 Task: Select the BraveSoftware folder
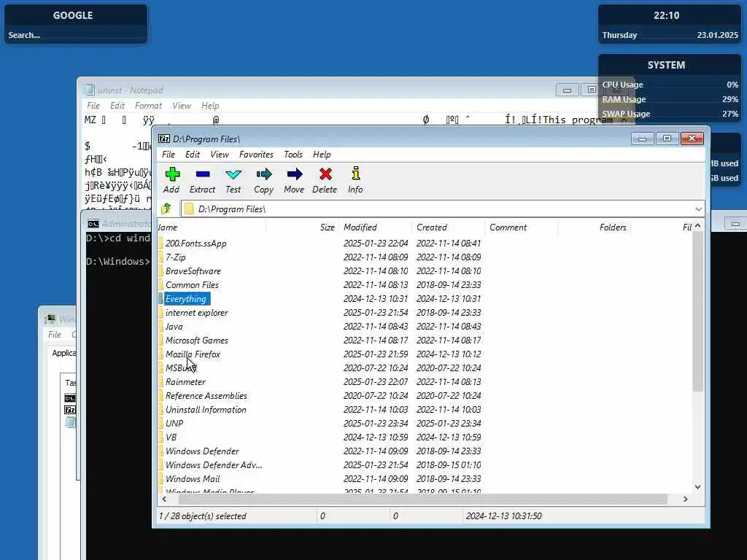[193, 271]
